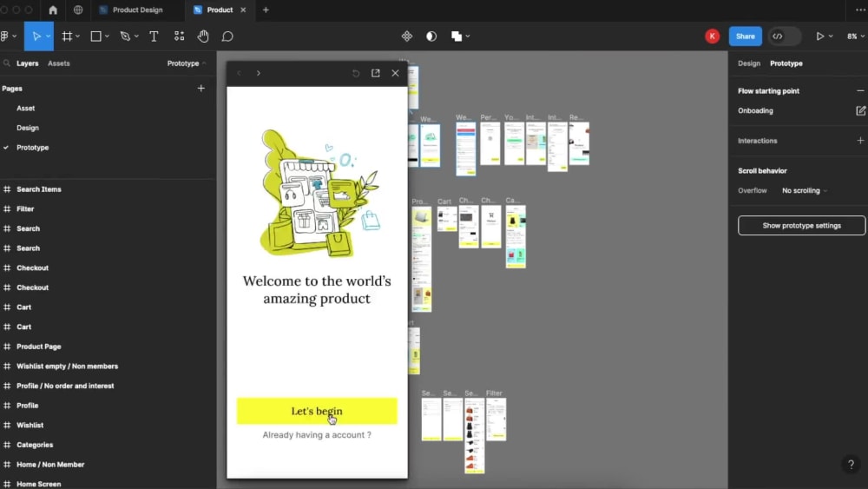This screenshot has width=868, height=489.
Task: Toggle Dev Mode switch
Action: 785,36
